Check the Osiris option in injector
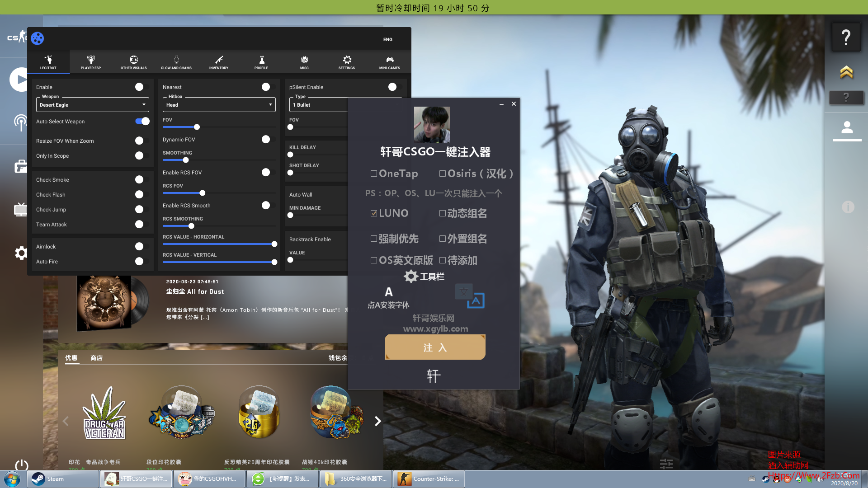Screen dimensions: 868x488 443,174
